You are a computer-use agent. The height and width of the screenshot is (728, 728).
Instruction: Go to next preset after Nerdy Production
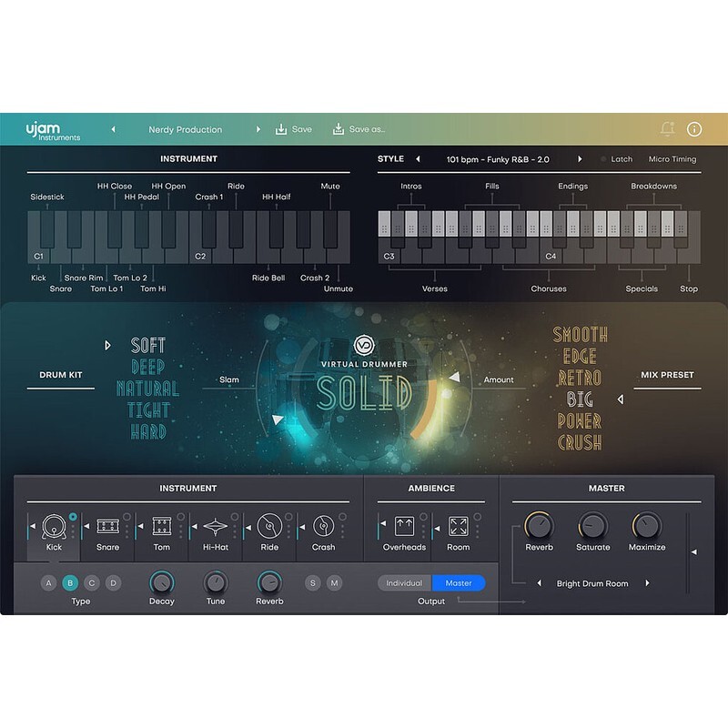[x=258, y=129]
